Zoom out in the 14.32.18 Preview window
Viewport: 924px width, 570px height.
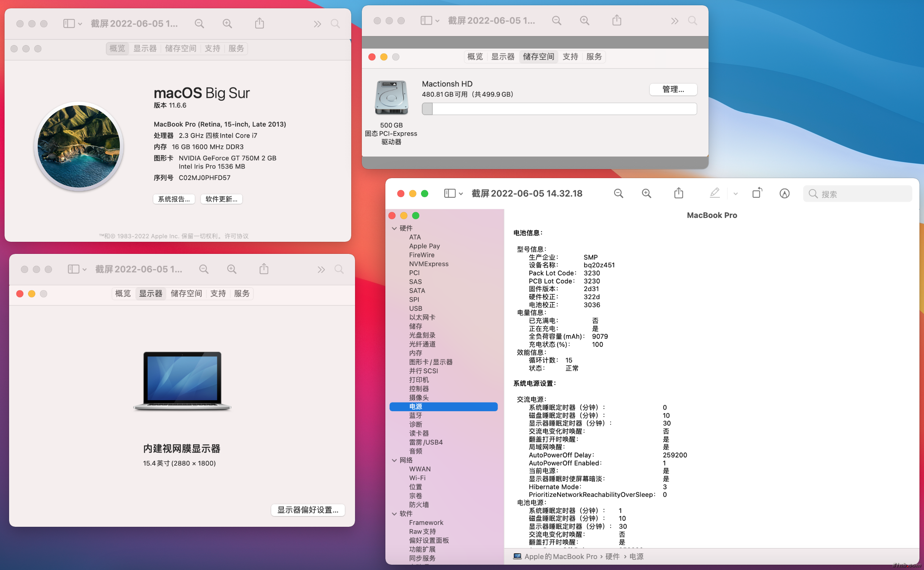[x=618, y=194]
